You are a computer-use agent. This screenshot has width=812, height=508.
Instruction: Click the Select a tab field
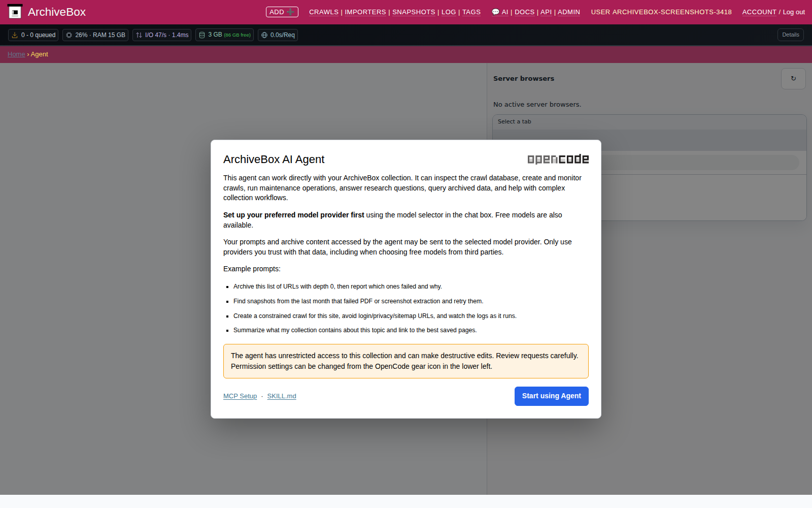point(649,121)
